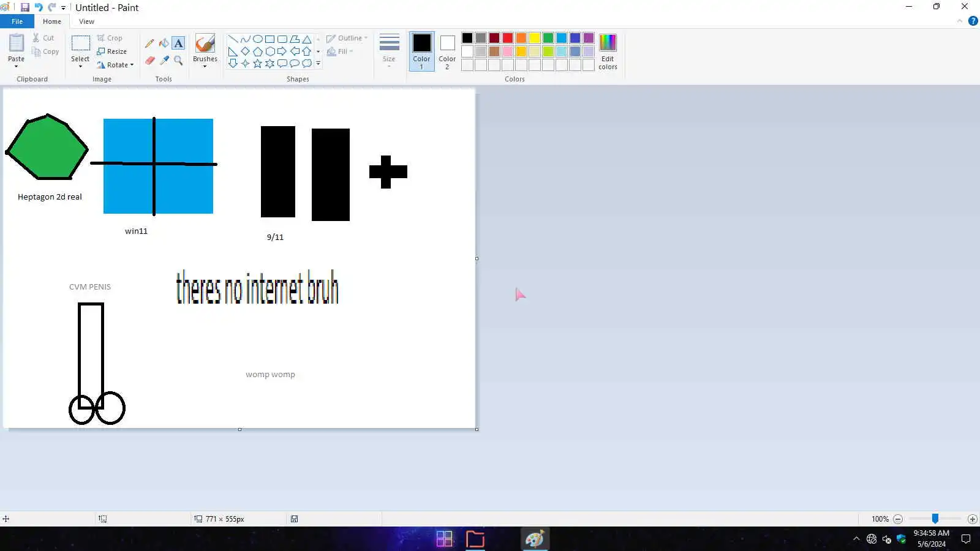Select the dark red color swatch

coord(494,38)
